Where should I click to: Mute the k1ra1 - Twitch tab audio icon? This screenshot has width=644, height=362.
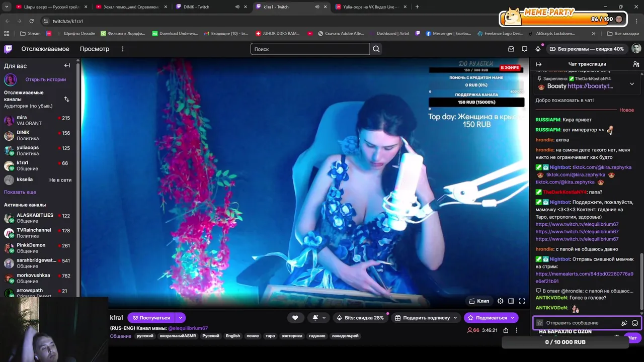tap(317, 7)
